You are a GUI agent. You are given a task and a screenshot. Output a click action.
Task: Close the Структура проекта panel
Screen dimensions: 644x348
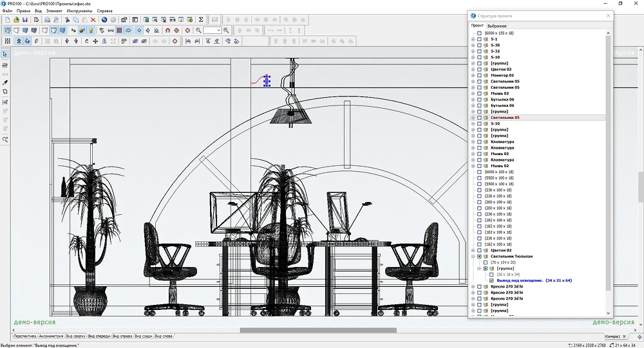(608, 15)
